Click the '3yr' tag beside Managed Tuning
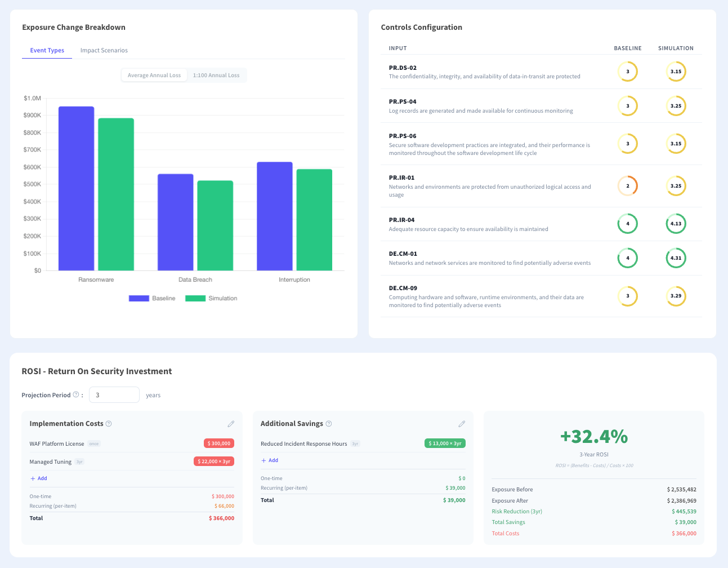728x568 pixels. (79, 462)
